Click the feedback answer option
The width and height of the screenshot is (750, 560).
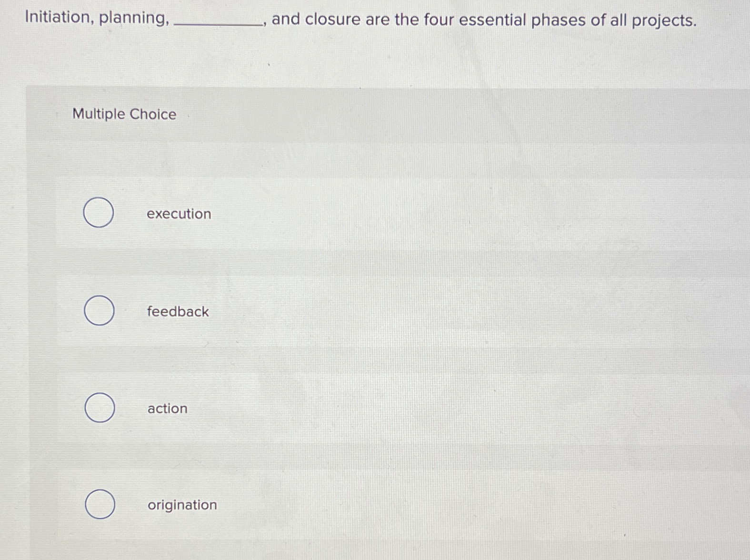click(x=177, y=312)
